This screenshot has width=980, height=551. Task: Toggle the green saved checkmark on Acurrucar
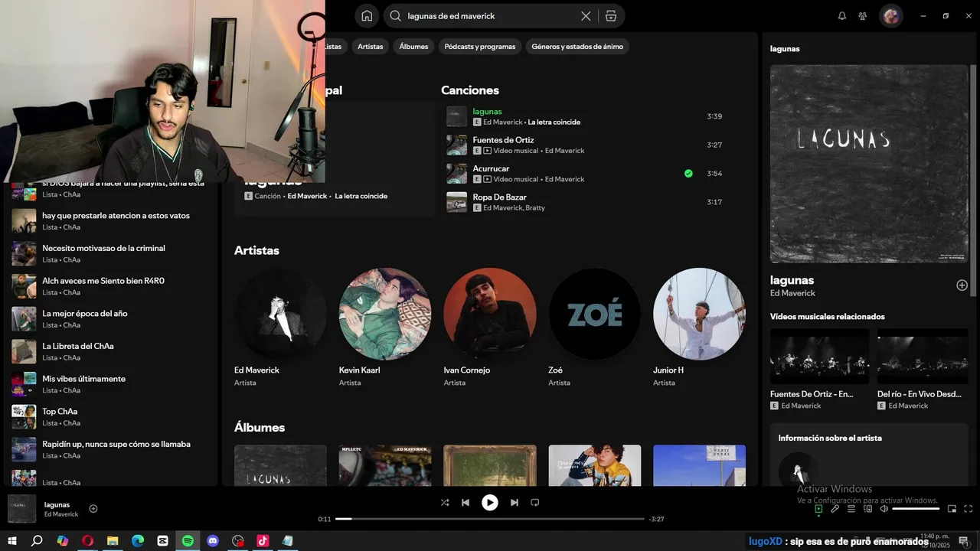point(688,174)
